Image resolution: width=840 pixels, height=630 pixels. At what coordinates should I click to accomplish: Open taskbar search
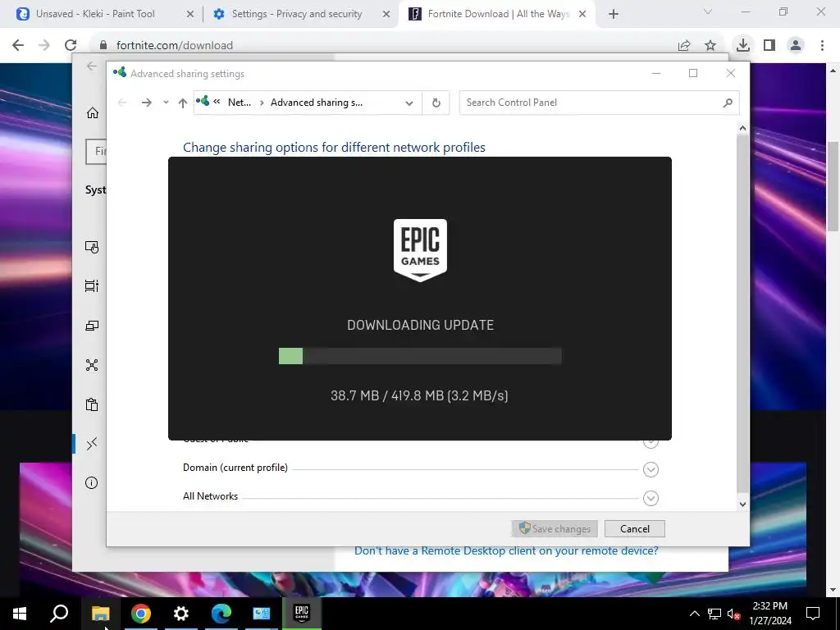(59, 614)
